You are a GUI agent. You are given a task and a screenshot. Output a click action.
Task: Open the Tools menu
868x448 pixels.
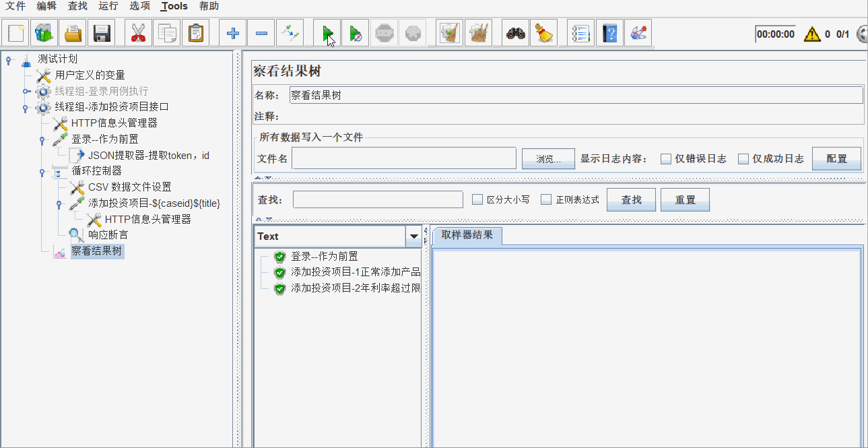click(173, 6)
